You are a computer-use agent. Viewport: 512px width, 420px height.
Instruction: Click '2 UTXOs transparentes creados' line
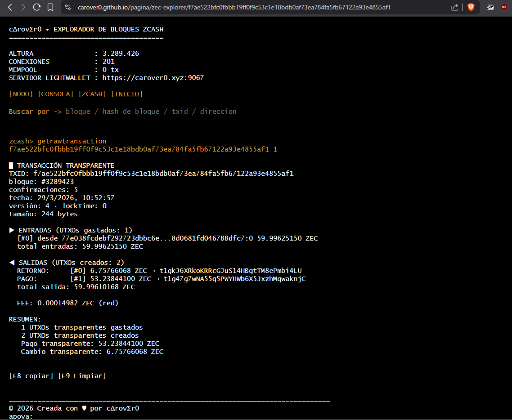coord(80,335)
